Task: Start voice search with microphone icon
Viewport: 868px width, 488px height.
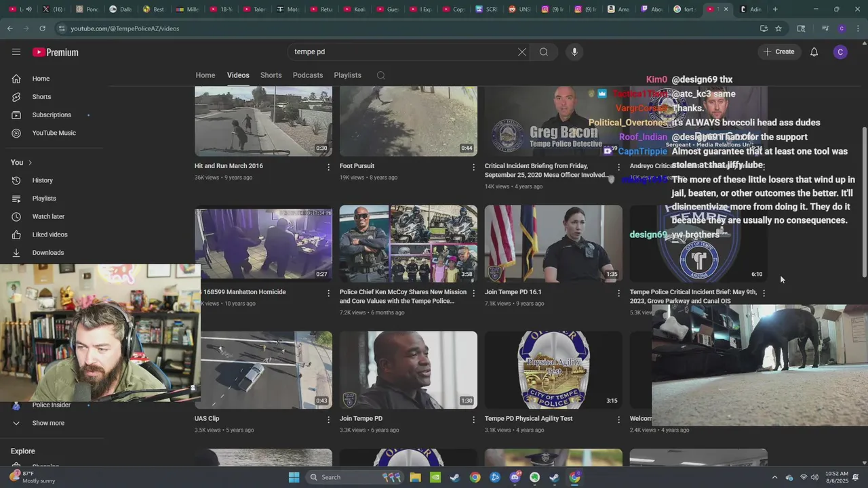Action: [x=574, y=52]
